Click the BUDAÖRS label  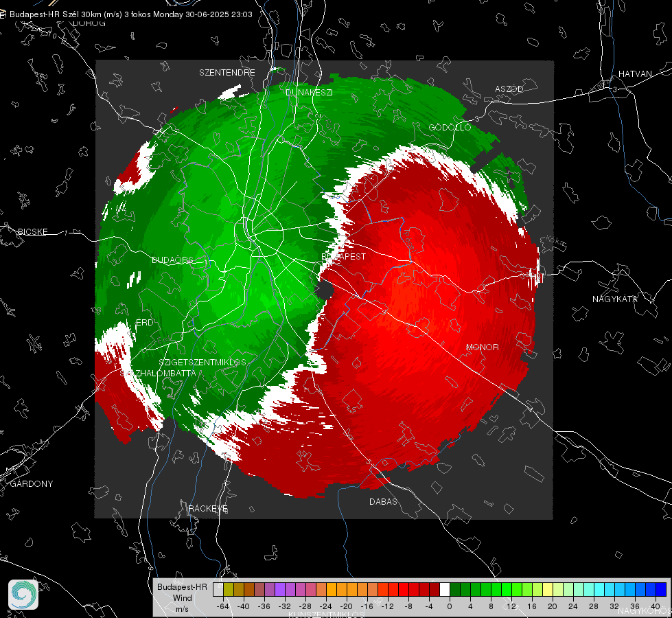point(172,260)
